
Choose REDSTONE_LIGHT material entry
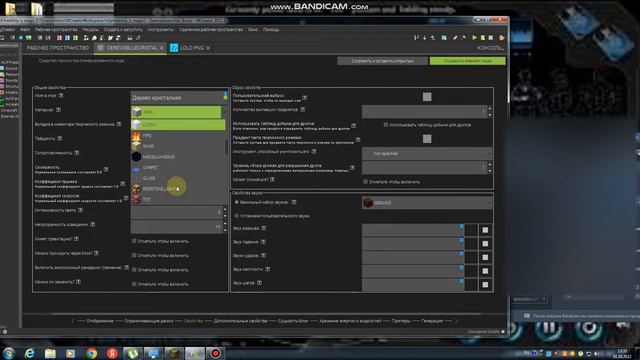click(178, 189)
